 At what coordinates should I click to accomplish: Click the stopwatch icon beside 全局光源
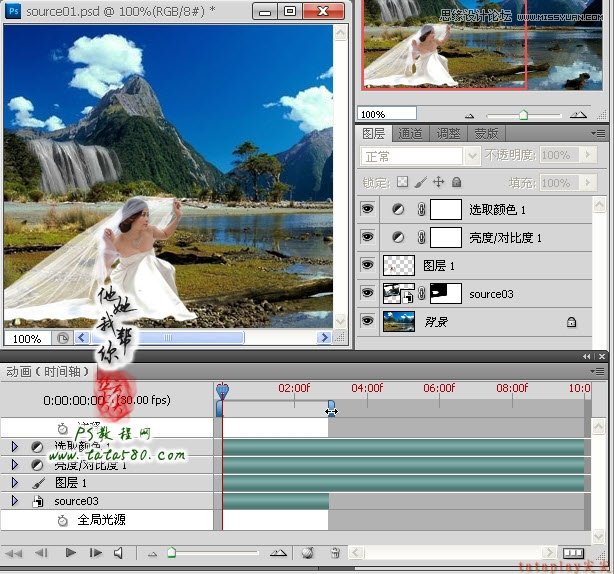click(x=62, y=521)
